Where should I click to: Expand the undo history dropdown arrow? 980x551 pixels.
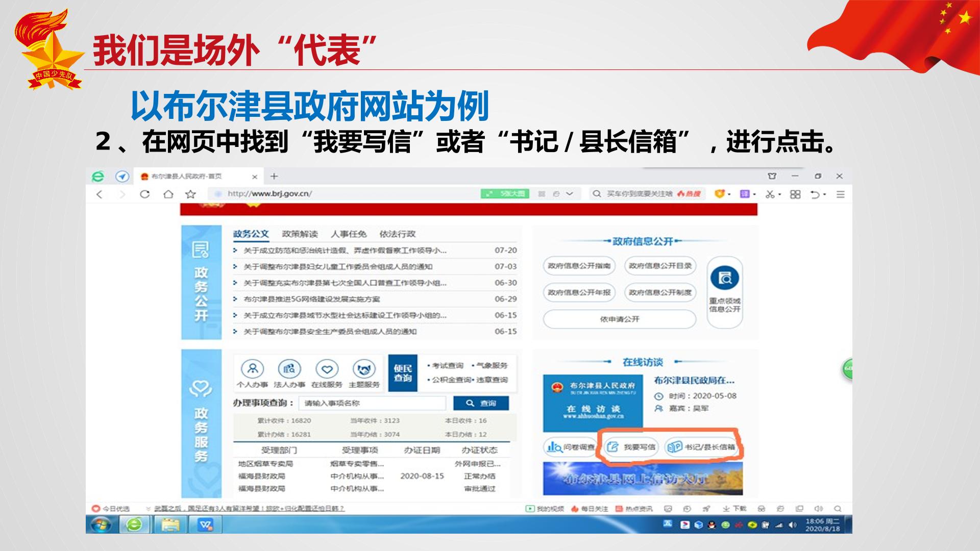click(x=824, y=194)
